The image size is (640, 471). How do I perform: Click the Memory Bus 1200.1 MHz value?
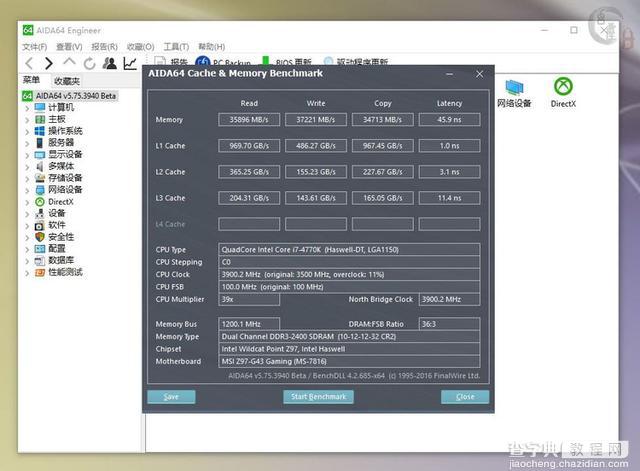point(249,324)
